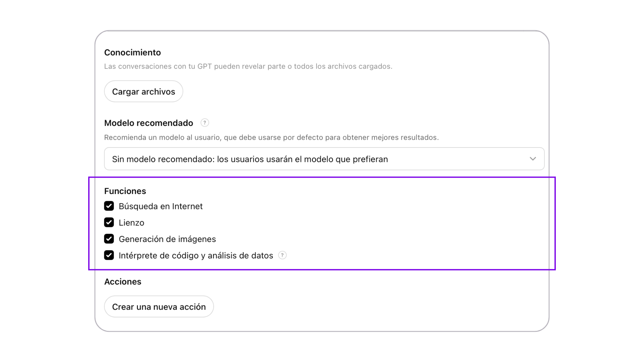Click the Conocimiento description text
This screenshot has width=644, height=362.
pyautogui.click(x=248, y=66)
